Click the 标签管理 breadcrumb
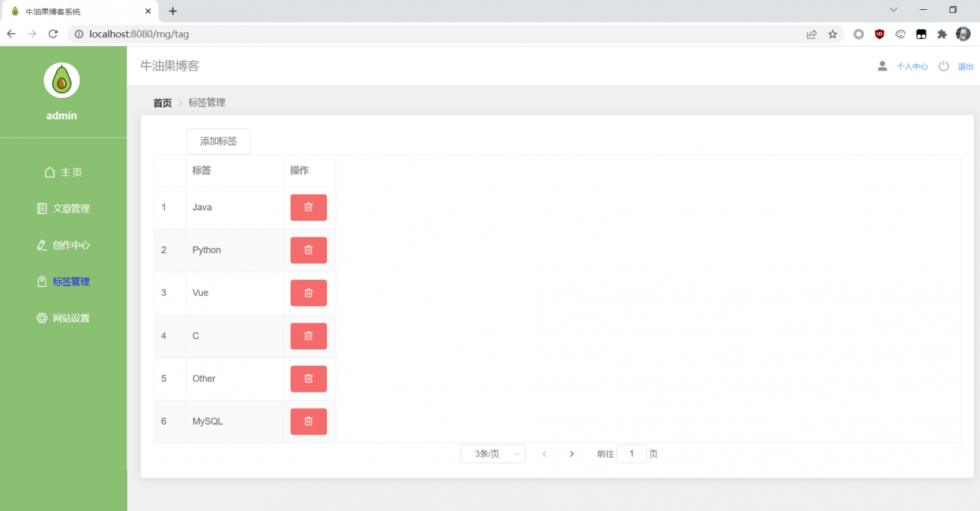Viewport: 980px width, 511px height. [207, 103]
